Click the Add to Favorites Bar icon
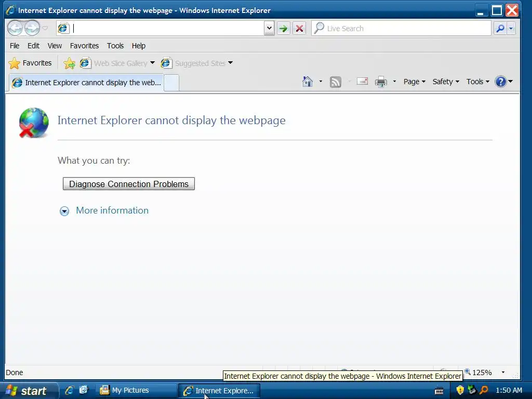 [x=69, y=63]
